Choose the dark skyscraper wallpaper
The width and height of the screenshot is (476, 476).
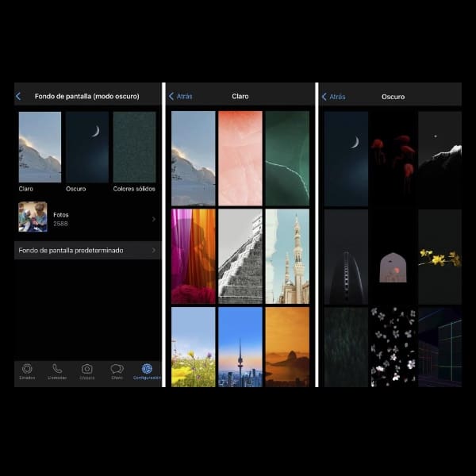pyautogui.click(x=346, y=257)
